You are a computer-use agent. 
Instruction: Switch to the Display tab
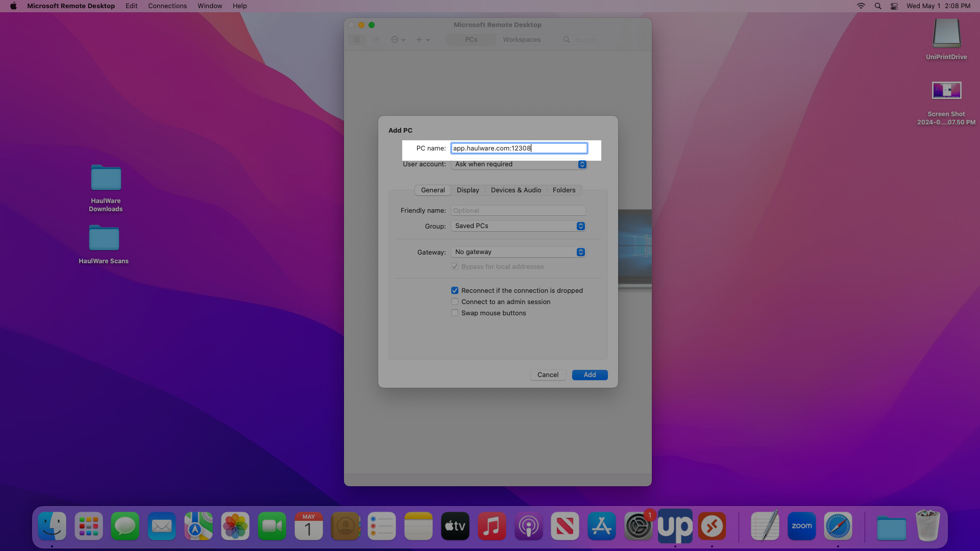(468, 190)
